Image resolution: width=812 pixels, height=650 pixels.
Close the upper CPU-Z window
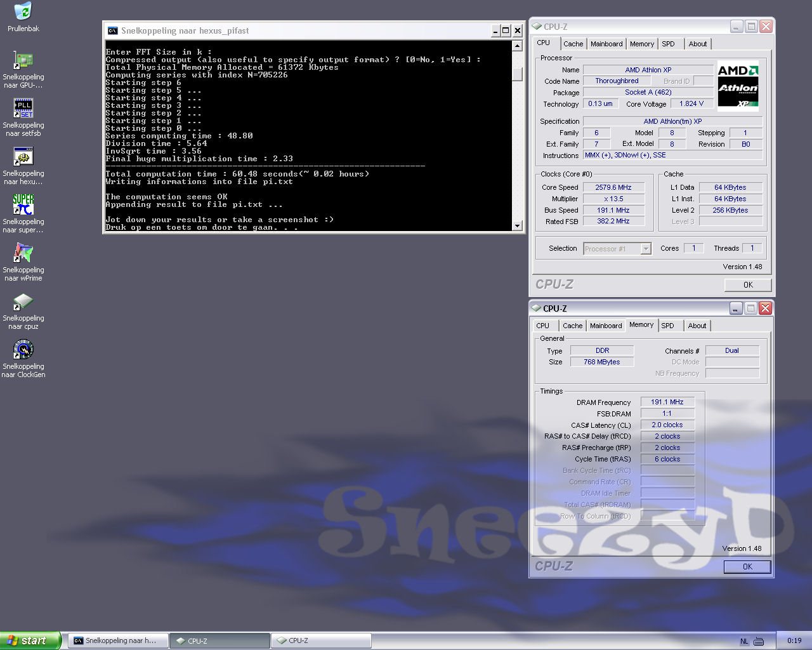766,26
